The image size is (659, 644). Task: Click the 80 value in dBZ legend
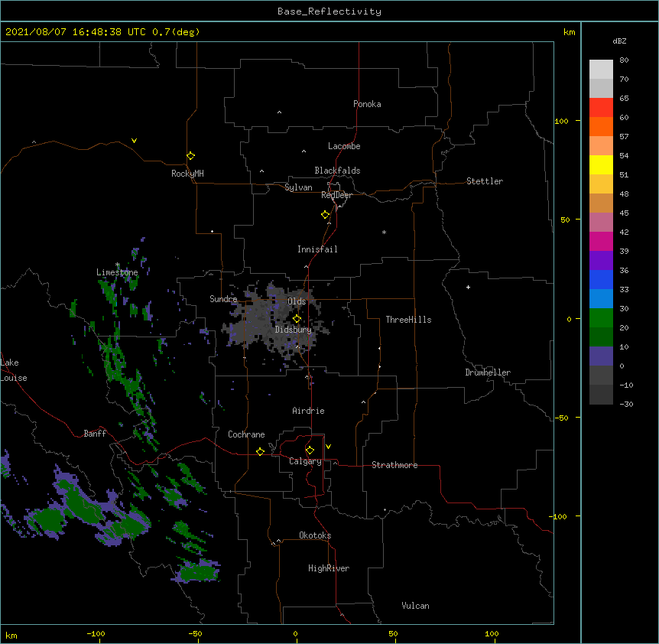(x=624, y=60)
